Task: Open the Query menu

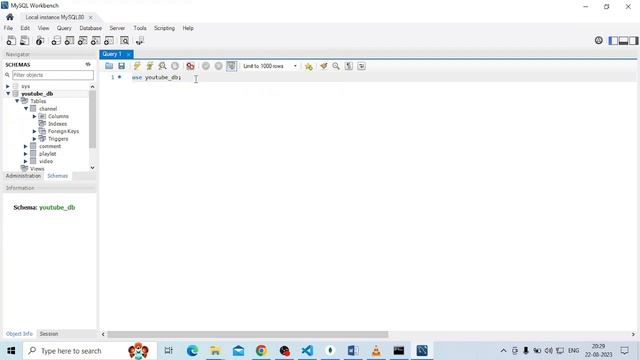Action: [x=64, y=28]
